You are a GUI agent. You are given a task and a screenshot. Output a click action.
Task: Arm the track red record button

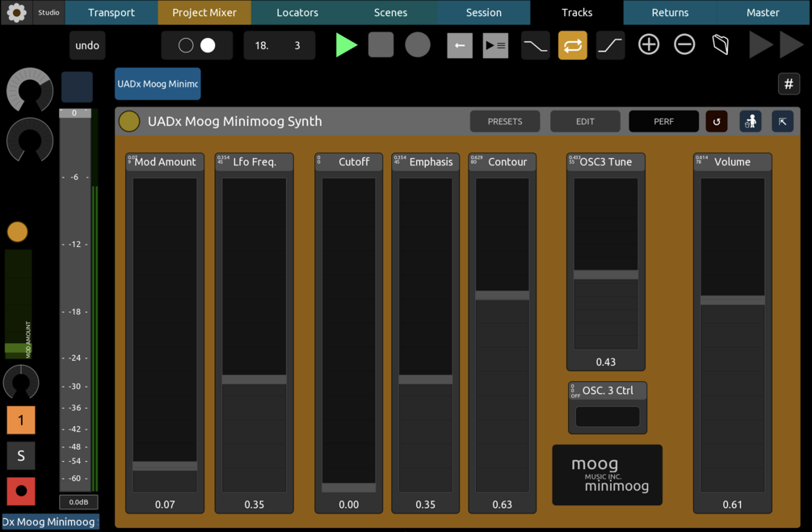point(21,491)
